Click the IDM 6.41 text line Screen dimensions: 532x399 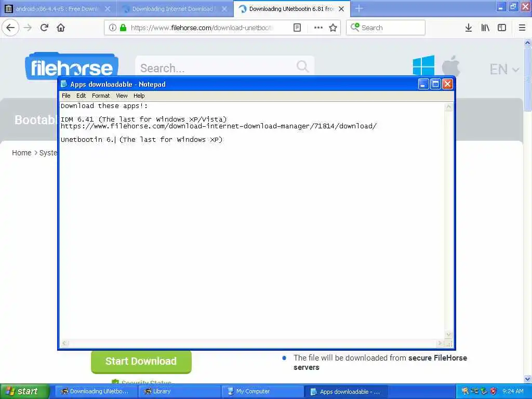tap(143, 119)
